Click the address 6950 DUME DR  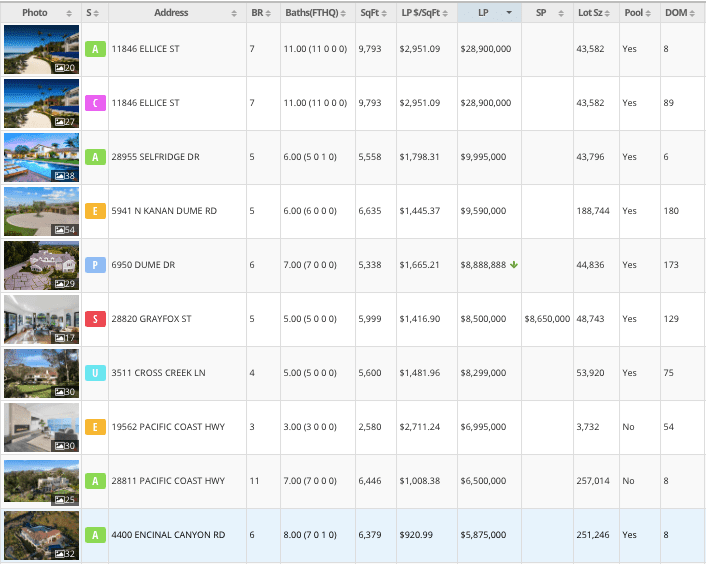tap(143, 265)
